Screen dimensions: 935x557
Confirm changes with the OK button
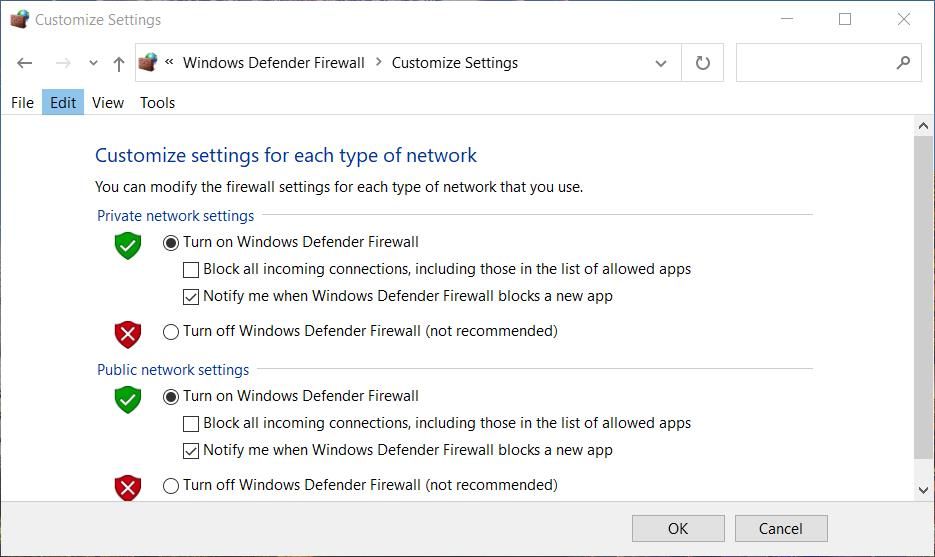(x=678, y=528)
